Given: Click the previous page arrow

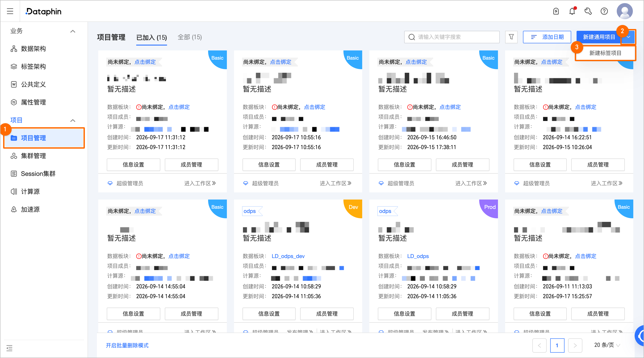Looking at the screenshot, I should (539, 345).
